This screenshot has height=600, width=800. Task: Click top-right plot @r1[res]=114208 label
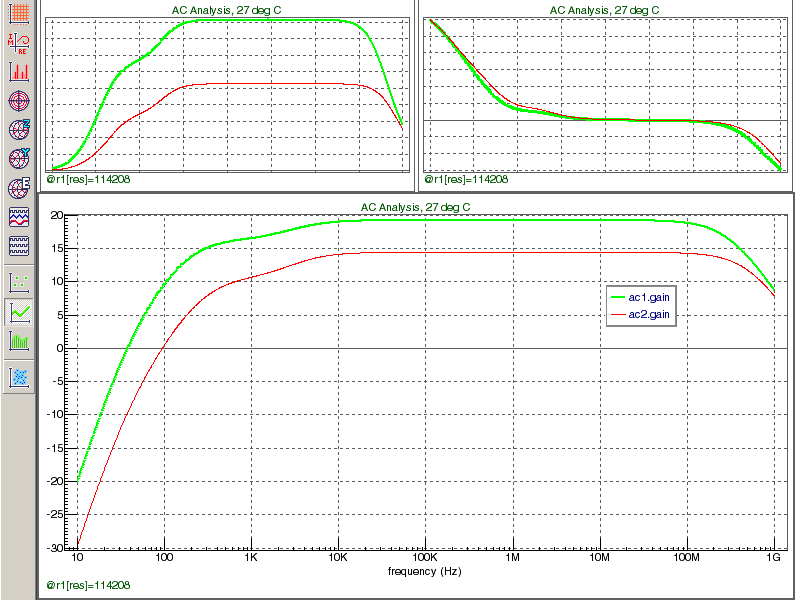pos(466,179)
